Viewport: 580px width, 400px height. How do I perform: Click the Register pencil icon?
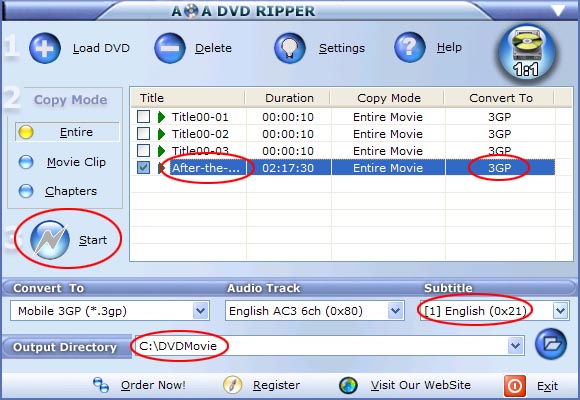tap(233, 385)
